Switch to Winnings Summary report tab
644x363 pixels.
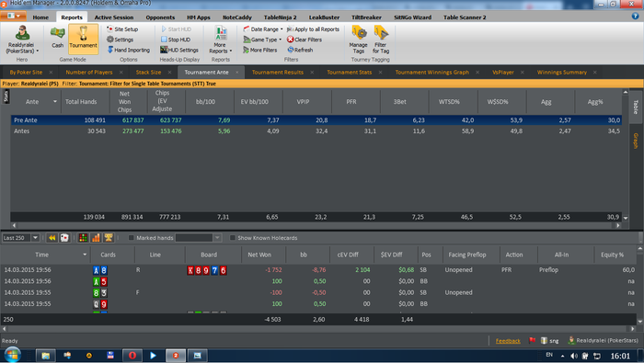(562, 73)
